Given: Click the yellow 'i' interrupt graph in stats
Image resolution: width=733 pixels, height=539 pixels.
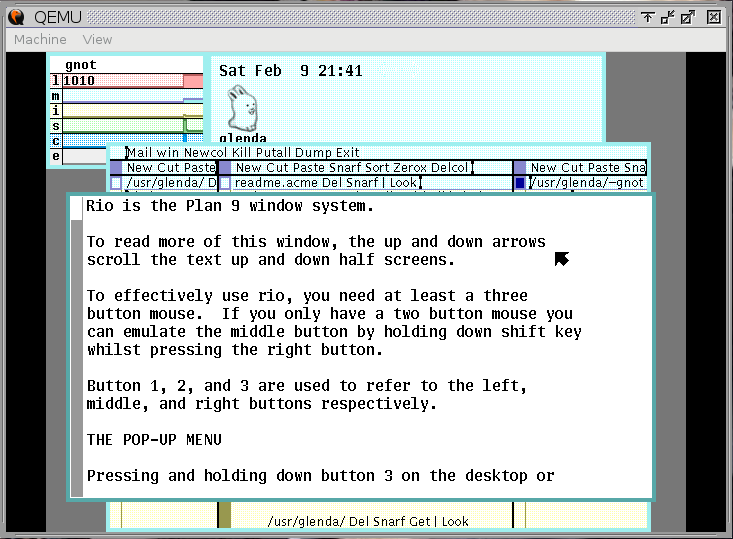Looking at the screenshot, I should (x=133, y=111).
